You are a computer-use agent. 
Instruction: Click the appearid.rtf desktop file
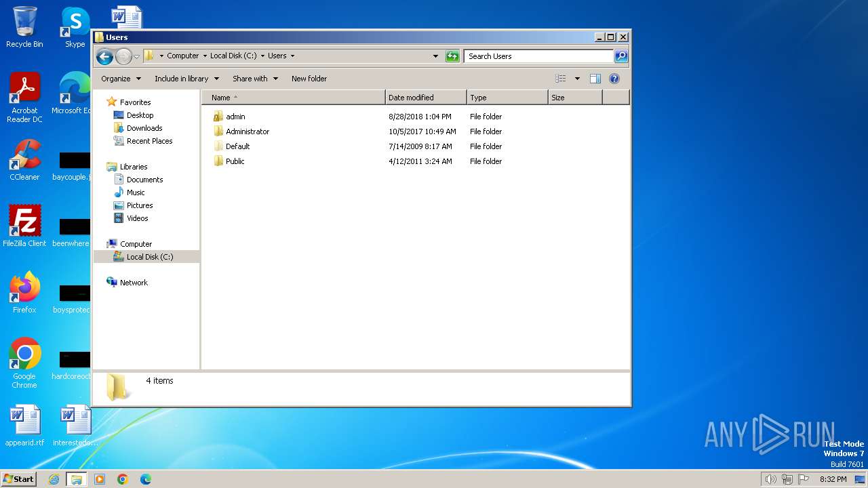[x=24, y=426]
